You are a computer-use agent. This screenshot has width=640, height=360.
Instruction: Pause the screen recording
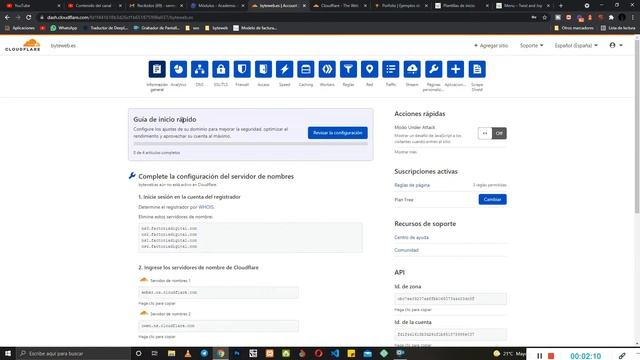click(x=539, y=356)
